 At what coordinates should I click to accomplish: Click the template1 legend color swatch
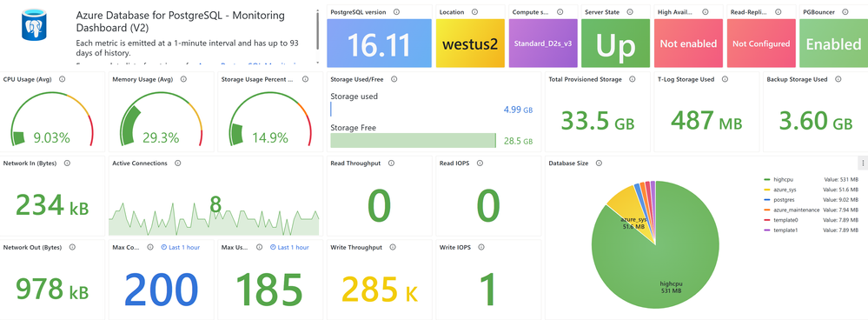[x=766, y=230]
